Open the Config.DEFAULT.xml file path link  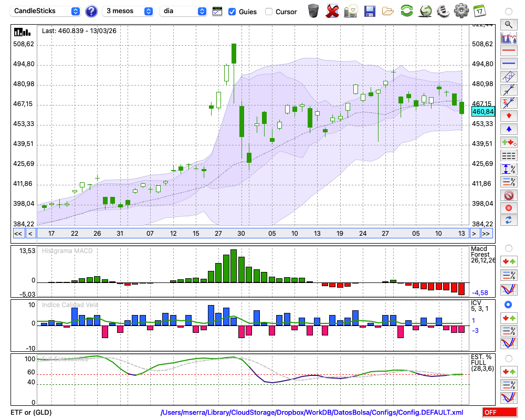[312, 413]
